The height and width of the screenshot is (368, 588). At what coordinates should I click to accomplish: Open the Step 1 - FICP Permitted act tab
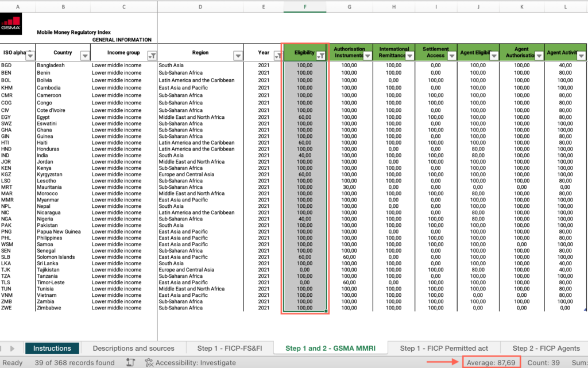point(444,348)
